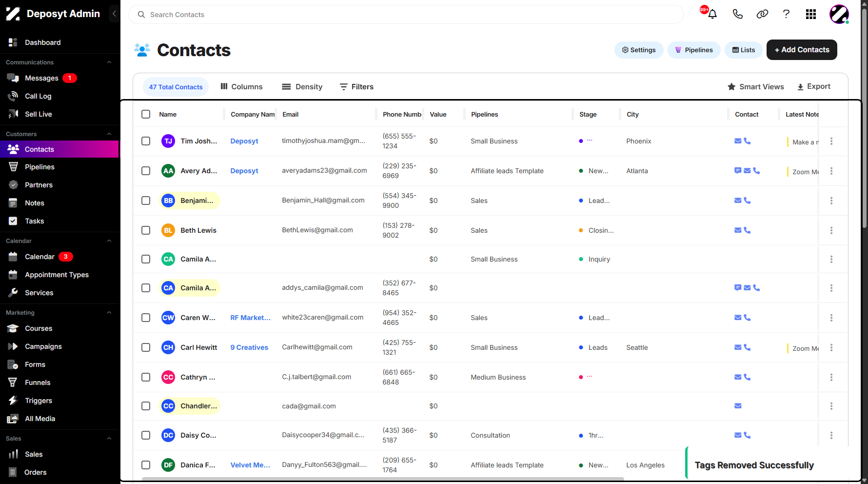This screenshot has width=868, height=484.
Task: Open row options menu for Beth Lewis
Action: pyautogui.click(x=831, y=230)
